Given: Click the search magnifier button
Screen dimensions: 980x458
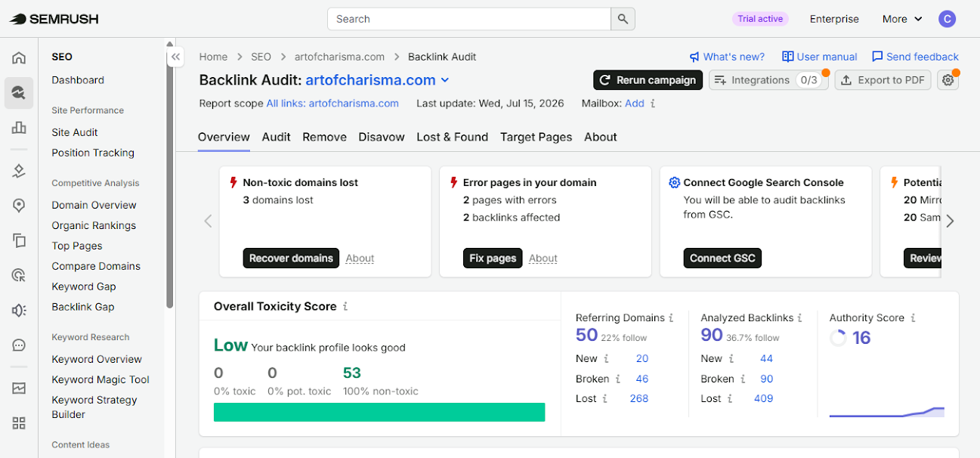Looking at the screenshot, I should pos(623,19).
